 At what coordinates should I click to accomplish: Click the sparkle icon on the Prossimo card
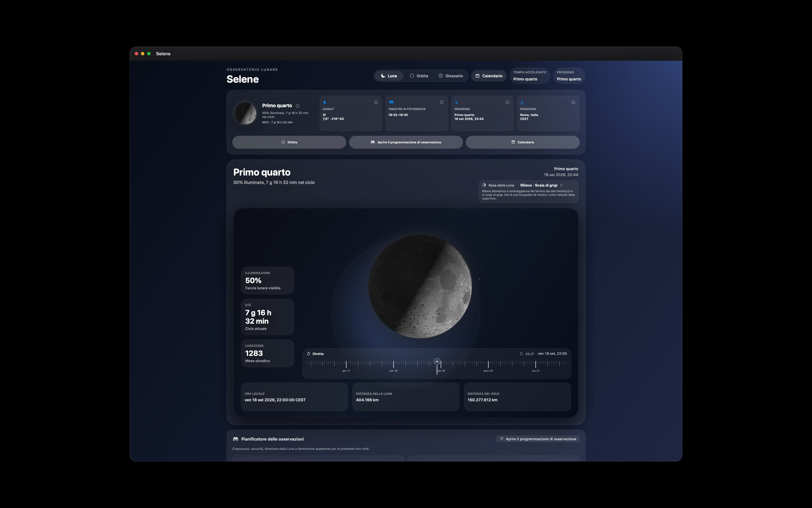pyautogui.click(x=456, y=102)
